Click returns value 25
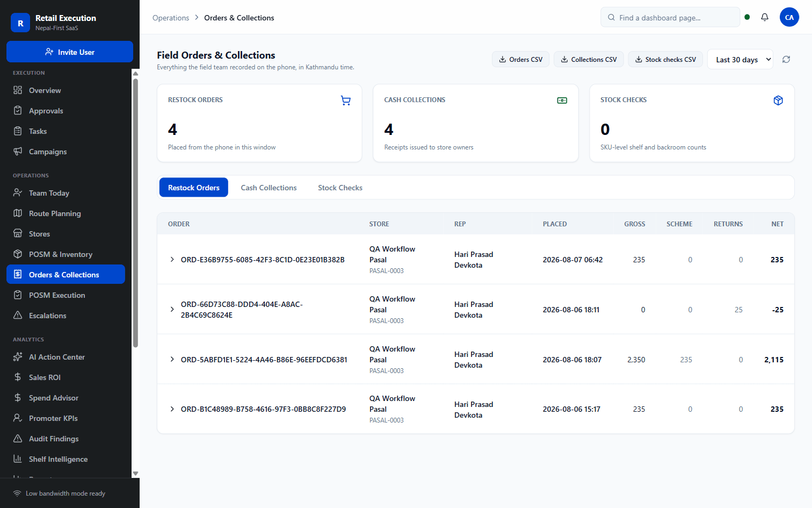Viewport: 812px width, 508px height. click(738, 310)
